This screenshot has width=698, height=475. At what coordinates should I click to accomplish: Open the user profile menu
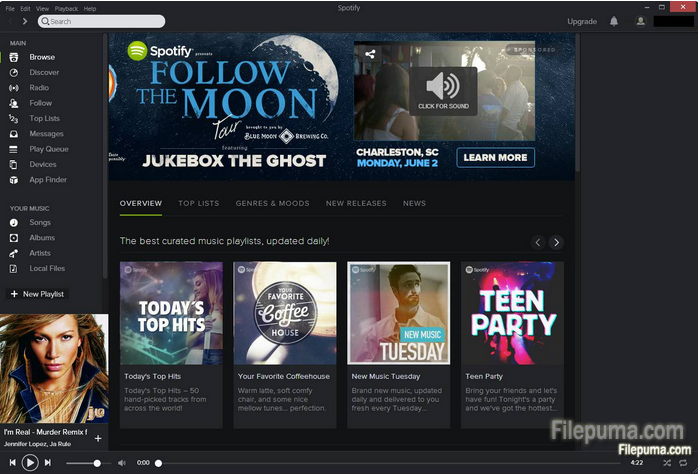tap(641, 21)
